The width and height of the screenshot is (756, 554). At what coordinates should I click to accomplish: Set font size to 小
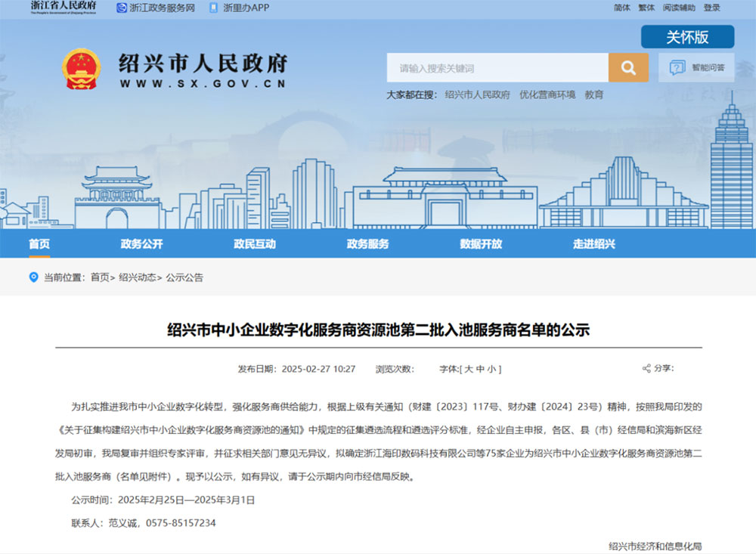point(491,369)
